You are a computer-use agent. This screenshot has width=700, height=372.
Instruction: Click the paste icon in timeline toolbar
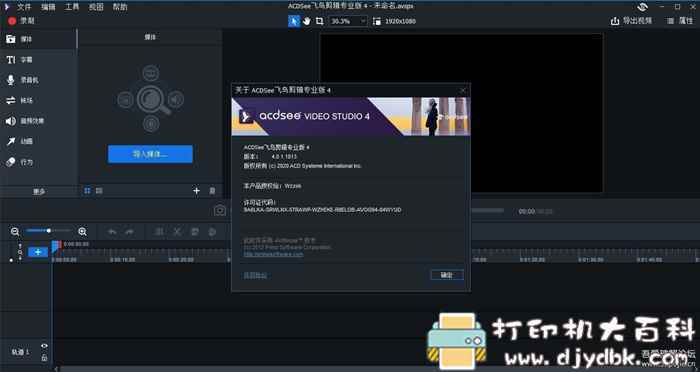(212, 232)
